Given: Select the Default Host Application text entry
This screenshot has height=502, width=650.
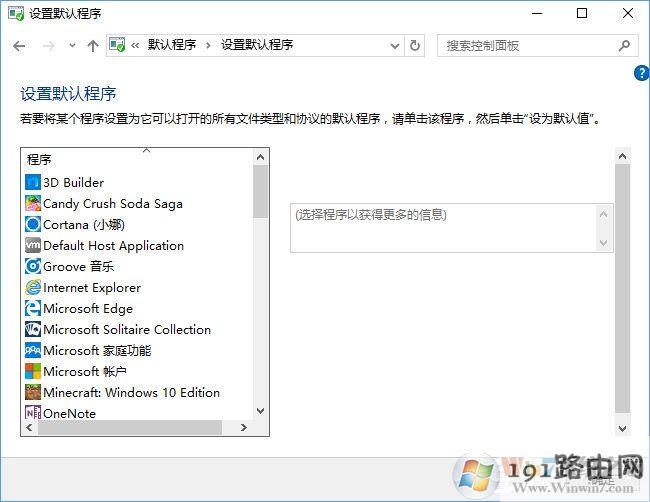Looking at the screenshot, I should pyautogui.click(x=113, y=245).
